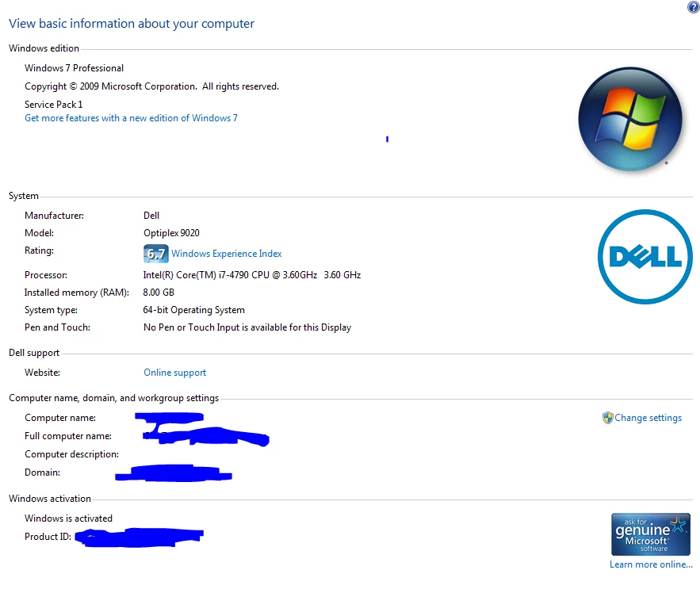The height and width of the screenshot is (593, 700).
Task: Click Change settings link
Action: tap(648, 418)
